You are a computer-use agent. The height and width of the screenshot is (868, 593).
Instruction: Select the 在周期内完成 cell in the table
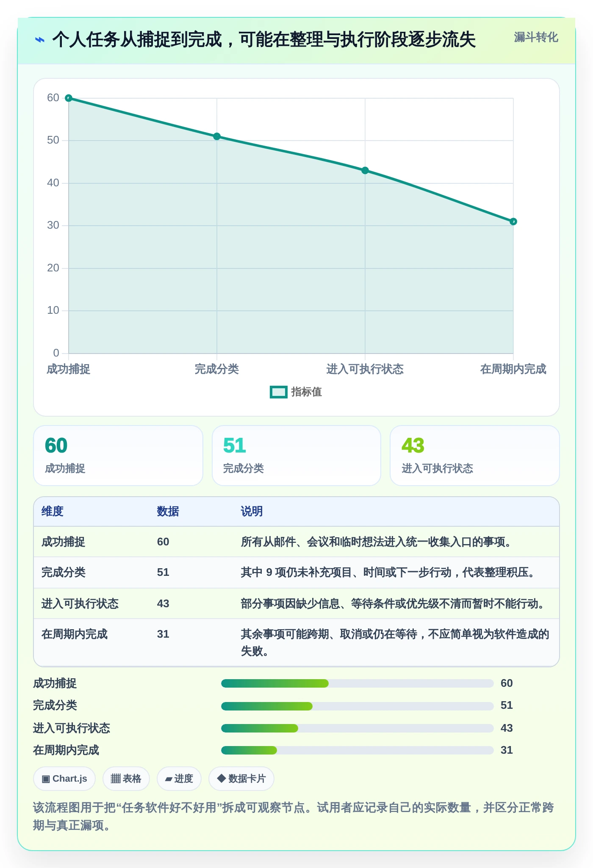[x=75, y=634]
